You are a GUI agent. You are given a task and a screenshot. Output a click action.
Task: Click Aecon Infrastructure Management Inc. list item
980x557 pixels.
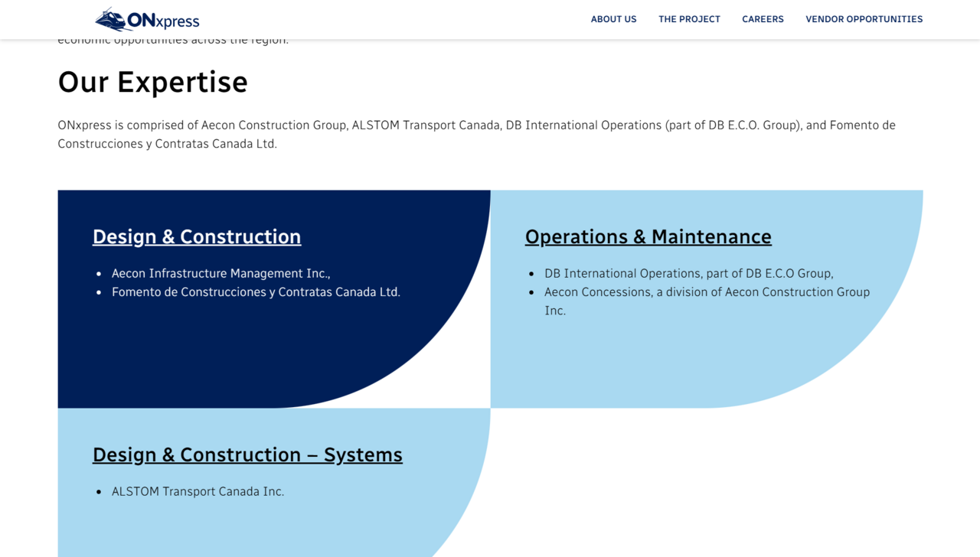tap(220, 273)
